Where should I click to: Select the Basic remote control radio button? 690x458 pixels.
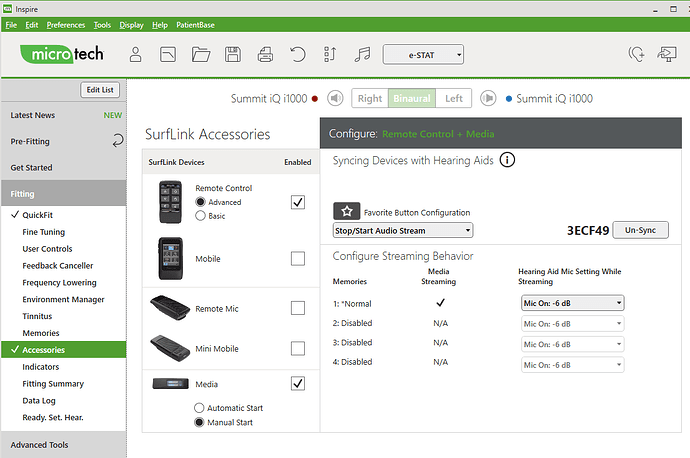coord(200,216)
